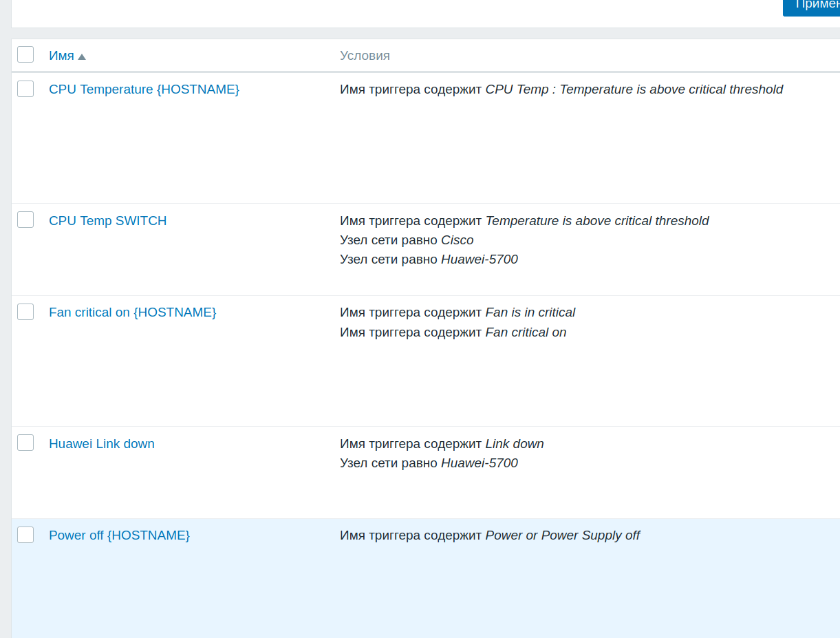Viewport: 840px width, 638px height.
Task: Open the Power off {HOSTNAME} action
Action: click(119, 535)
